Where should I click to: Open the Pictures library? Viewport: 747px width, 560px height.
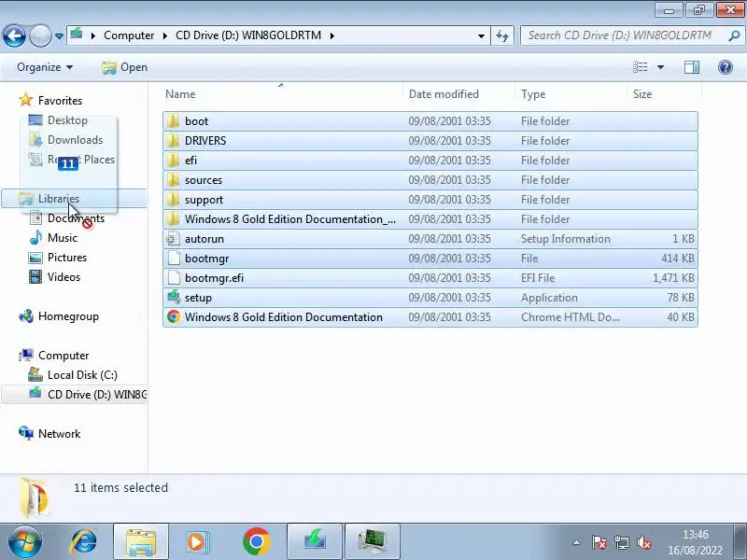pos(58,258)
